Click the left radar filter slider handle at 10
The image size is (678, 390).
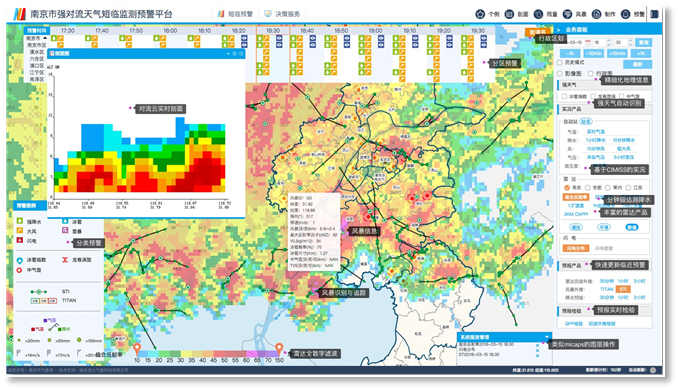point(137,348)
